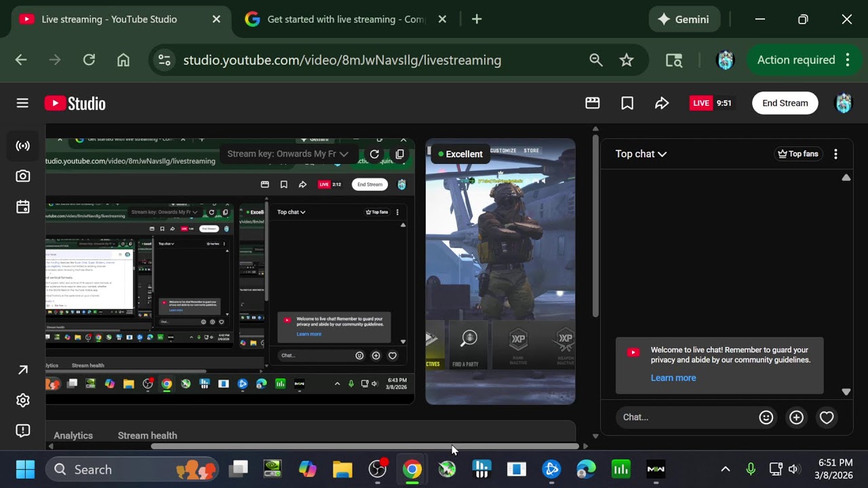Click the clapperboard clip icon in header
868x488 pixels.
click(x=593, y=103)
